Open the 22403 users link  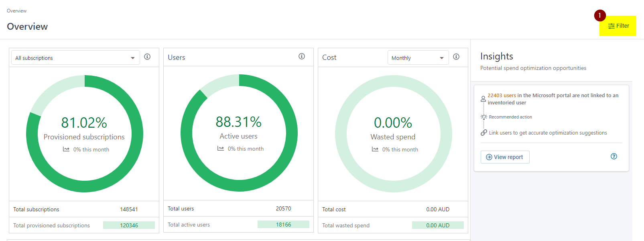click(x=502, y=95)
